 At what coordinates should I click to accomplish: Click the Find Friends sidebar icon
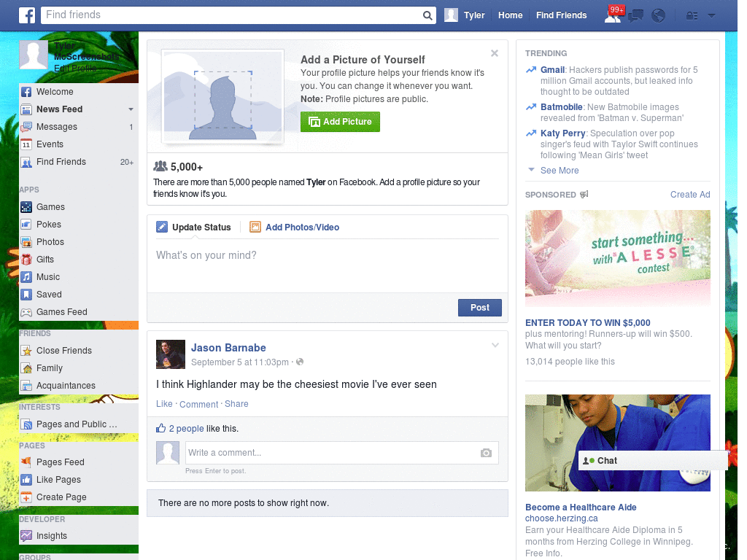tap(27, 162)
